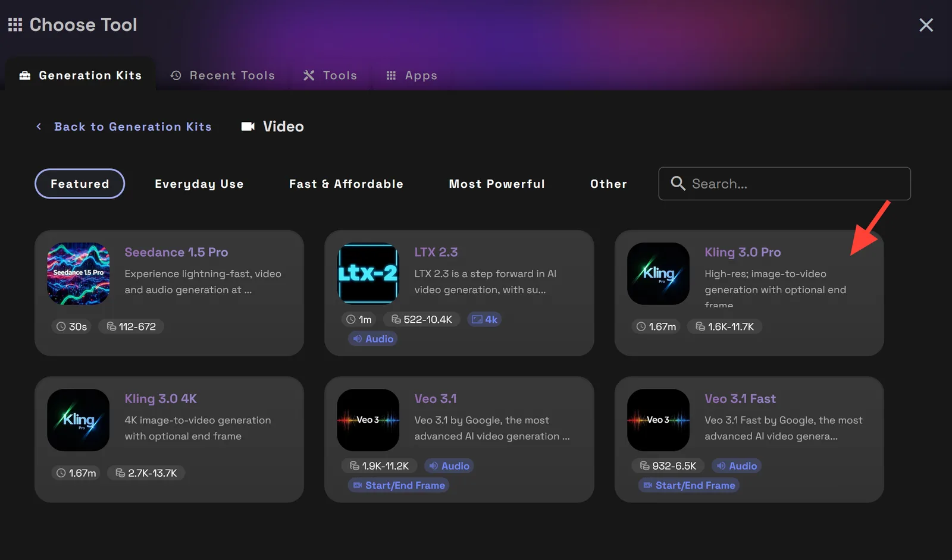Click the Kling 3.0 4K logo thumbnail
This screenshot has width=952, height=560.
(x=79, y=420)
